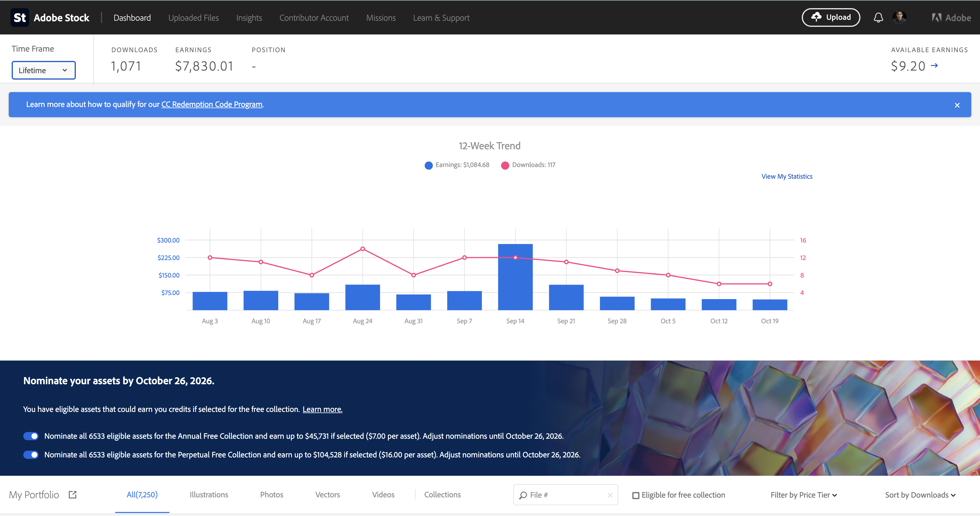Switch to the Vectors portfolio tab

(x=328, y=494)
